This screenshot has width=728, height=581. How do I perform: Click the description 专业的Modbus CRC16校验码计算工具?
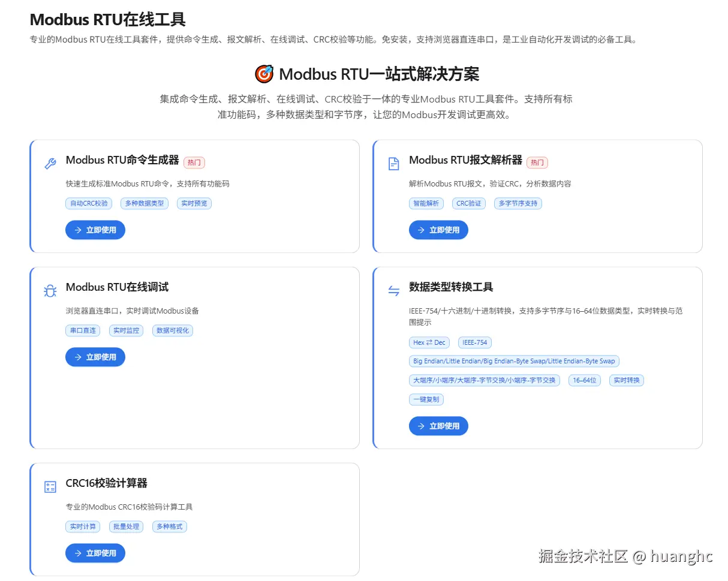coord(130,507)
